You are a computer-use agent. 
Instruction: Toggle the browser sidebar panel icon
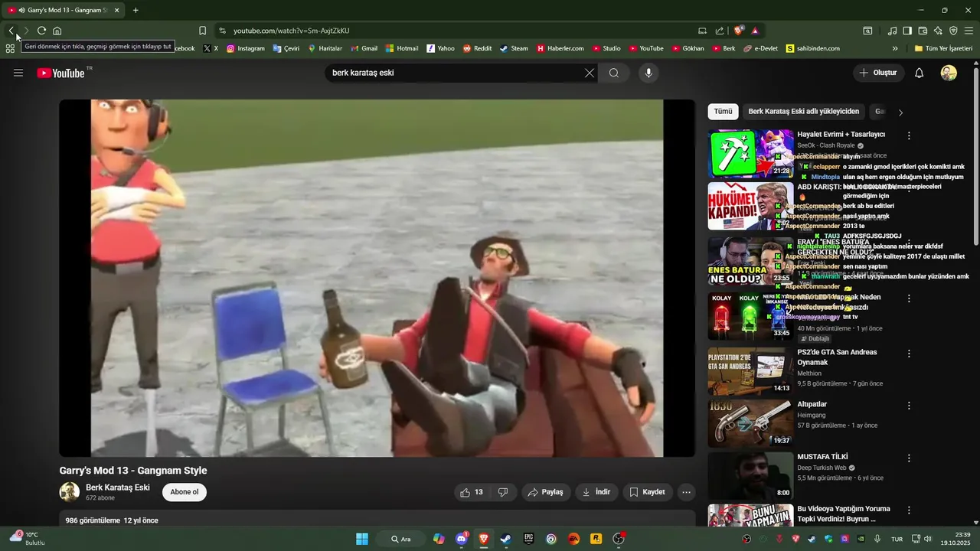click(907, 31)
